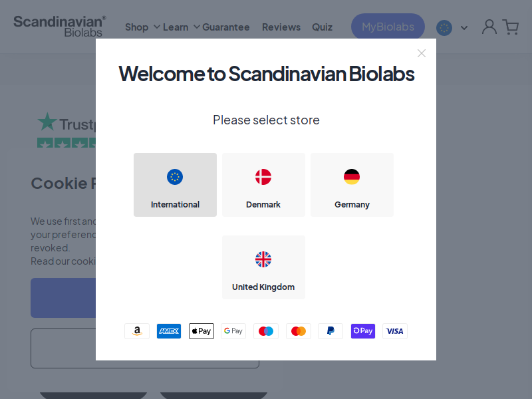
Task: Select the United Kingdom store
Action: 263,267
